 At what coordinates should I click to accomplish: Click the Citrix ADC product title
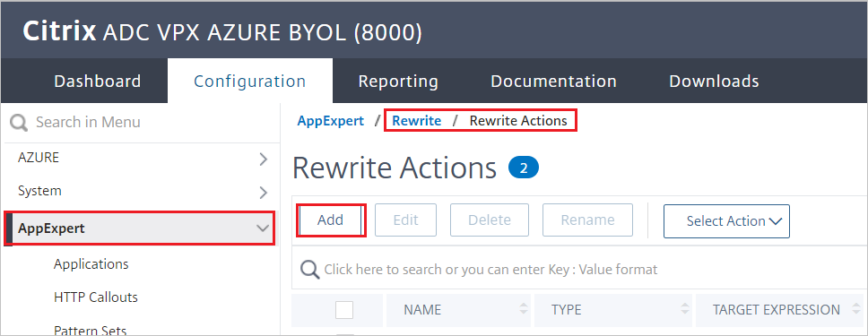tap(222, 32)
